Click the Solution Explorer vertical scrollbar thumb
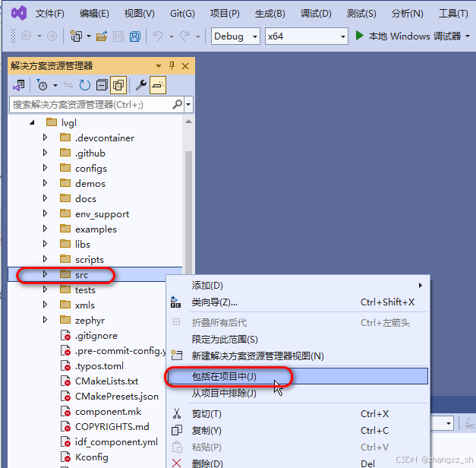476x468 pixels. [188, 211]
